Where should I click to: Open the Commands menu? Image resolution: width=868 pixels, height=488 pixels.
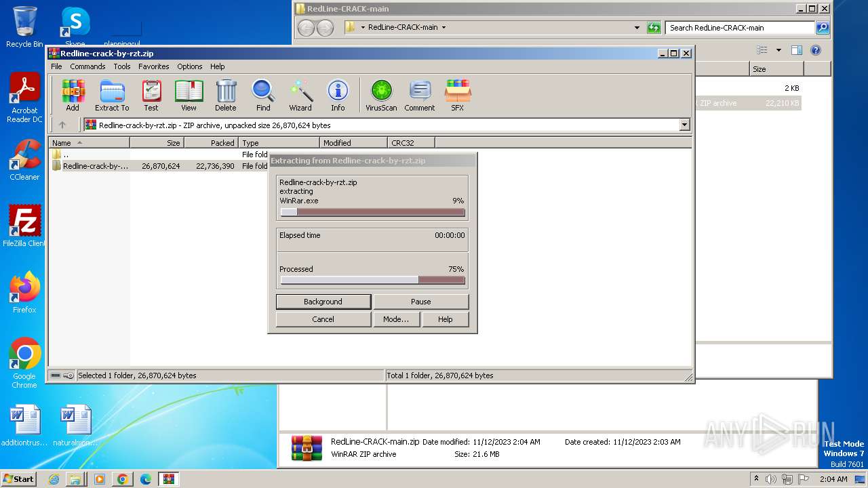pos(87,66)
